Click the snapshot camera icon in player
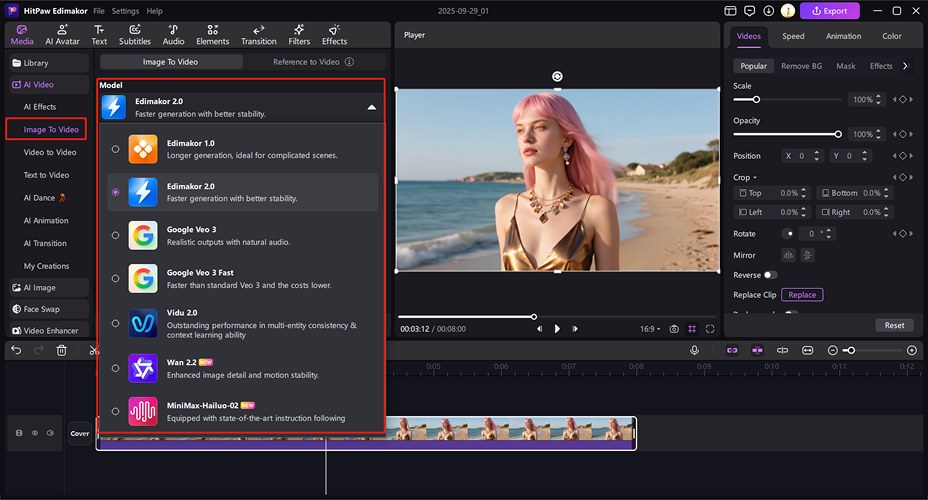 674,329
